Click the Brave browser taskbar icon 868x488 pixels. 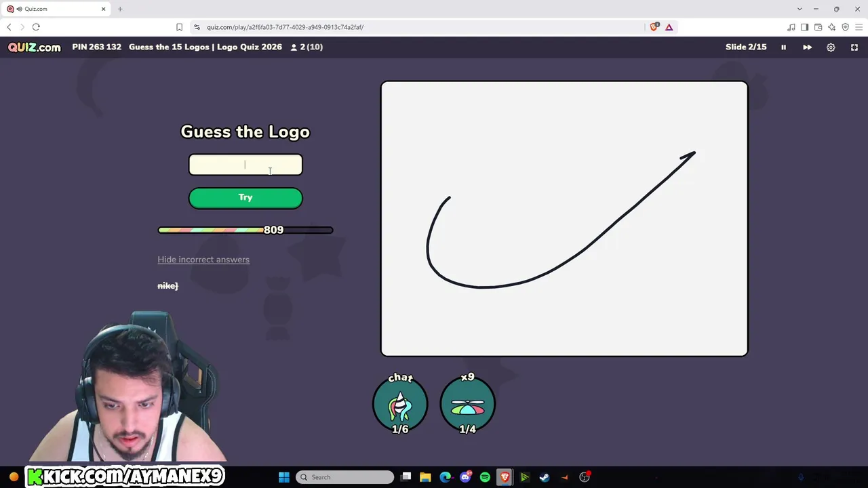(505, 477)
